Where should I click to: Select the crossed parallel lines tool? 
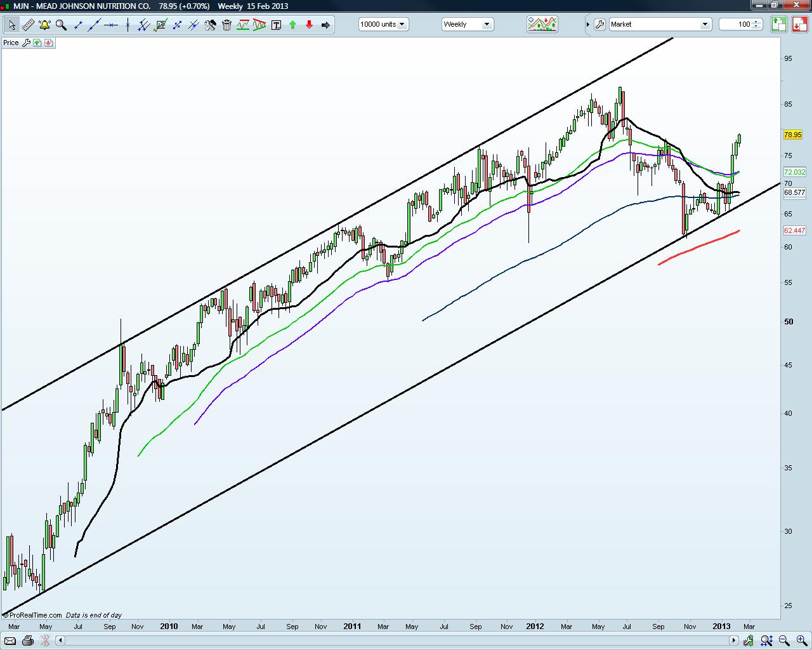click(x=193, y=25)
